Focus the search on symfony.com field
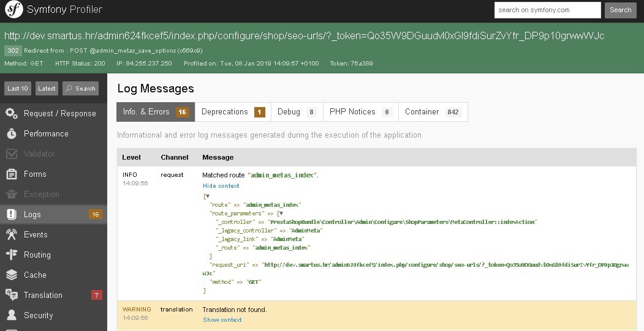Screen dimensions: 644x331 point(547,10)
